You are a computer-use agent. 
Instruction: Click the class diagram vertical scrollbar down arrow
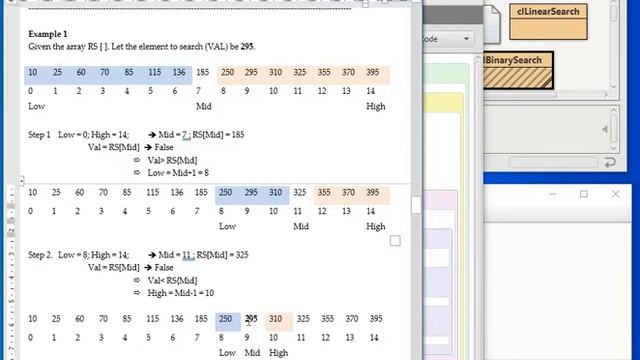point(613,87)
